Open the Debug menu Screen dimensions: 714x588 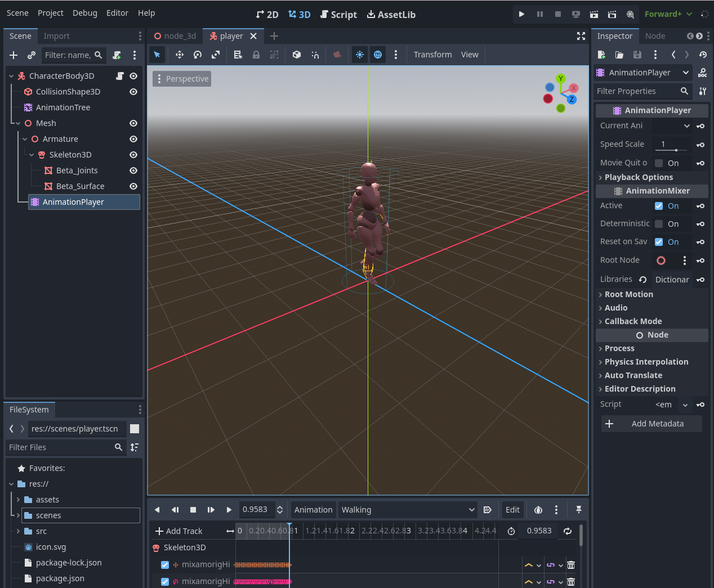click(84, 13)
